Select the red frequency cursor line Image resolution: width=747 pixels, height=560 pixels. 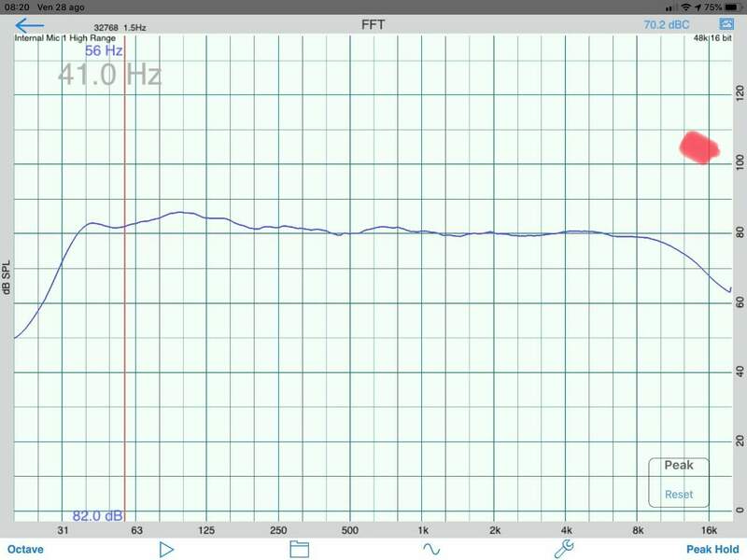point(125,280)
